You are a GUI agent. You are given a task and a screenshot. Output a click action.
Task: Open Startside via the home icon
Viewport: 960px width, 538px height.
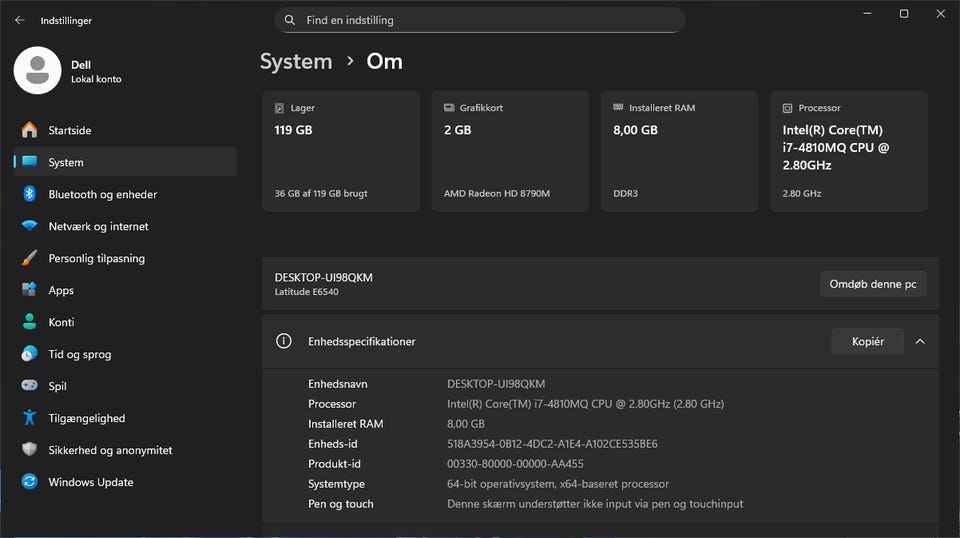click(29, 130)
